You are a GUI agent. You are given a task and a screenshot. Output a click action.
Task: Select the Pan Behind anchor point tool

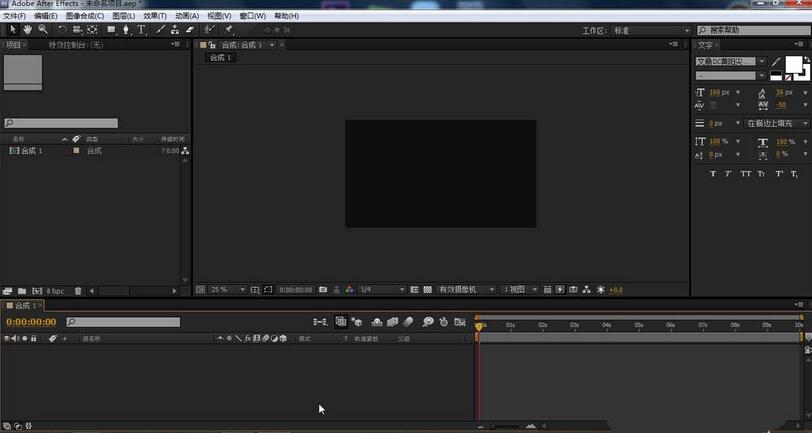point(92,30)
